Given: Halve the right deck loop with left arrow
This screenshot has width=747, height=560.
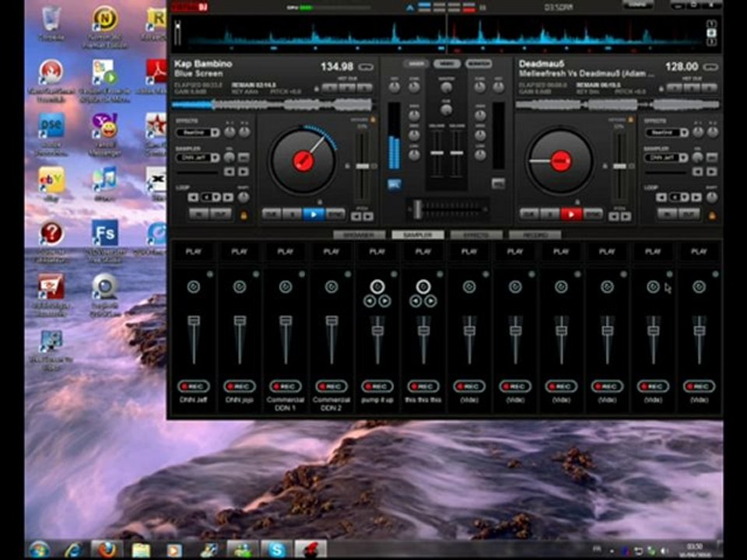Looking at the screenshot, I should point(661,197).
